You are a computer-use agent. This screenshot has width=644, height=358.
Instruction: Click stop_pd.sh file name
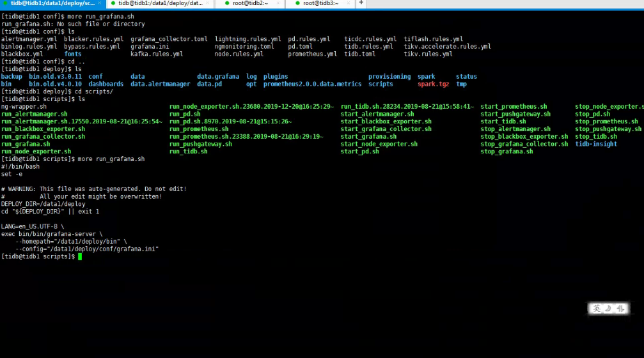point(592,114)
